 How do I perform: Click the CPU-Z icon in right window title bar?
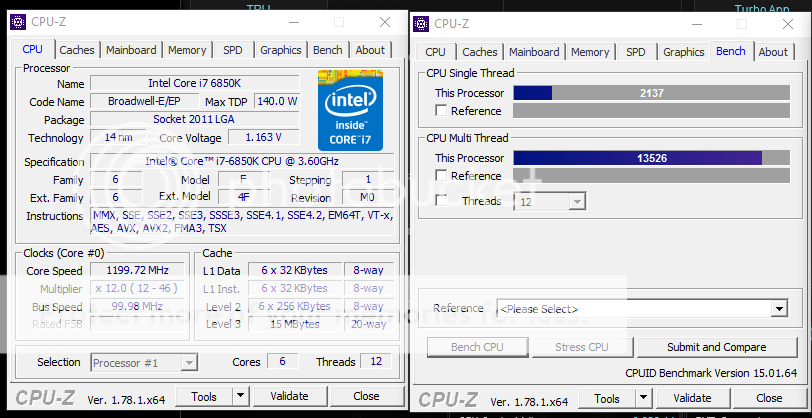(421, 23)
